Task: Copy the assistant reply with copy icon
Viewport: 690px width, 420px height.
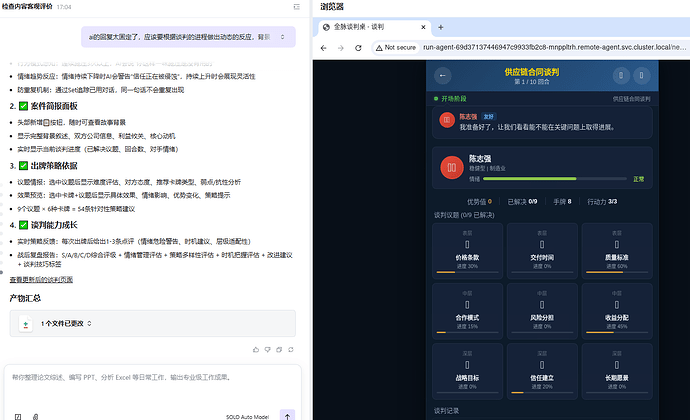Action: point(279,350)
